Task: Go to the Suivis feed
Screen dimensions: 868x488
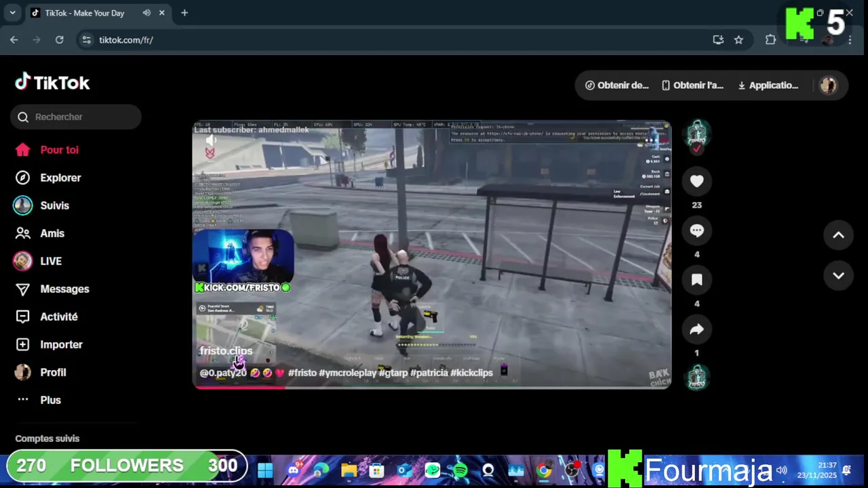Action: 42,205
